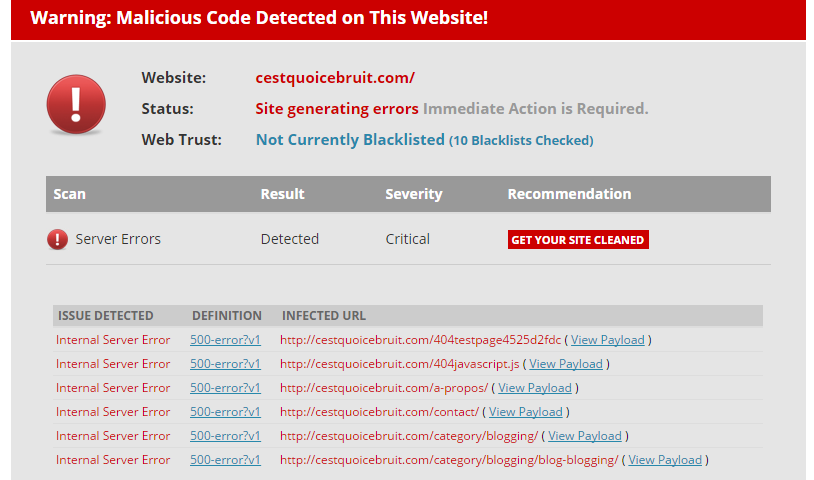Select the infected URL ending in /category/blogging/
Image resolution: width=814 pixels, height=480 pixels.
coord(409,436)
